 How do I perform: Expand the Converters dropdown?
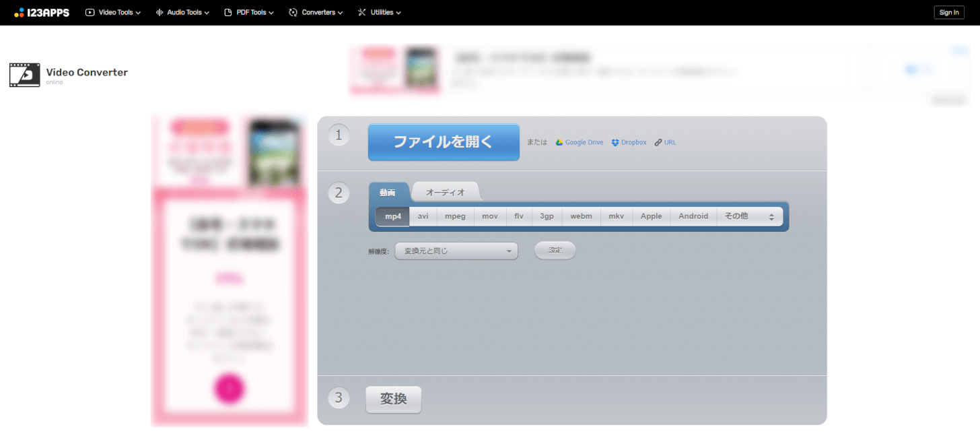(x=316, y=12)
